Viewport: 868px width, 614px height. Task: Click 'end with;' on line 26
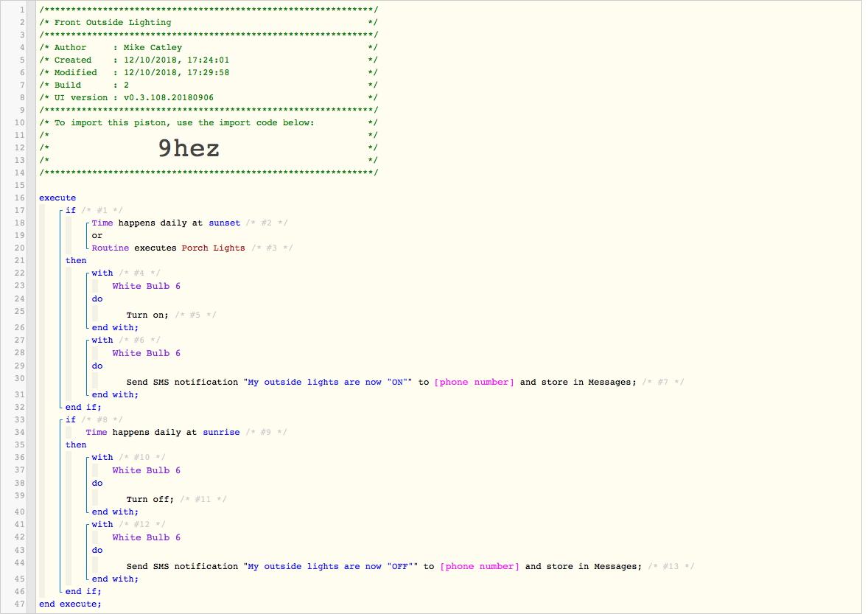click(115, 327)
